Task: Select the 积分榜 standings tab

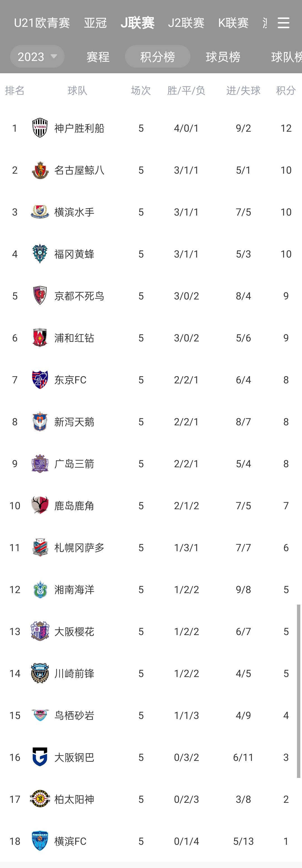Action: (x=157, y=56)
